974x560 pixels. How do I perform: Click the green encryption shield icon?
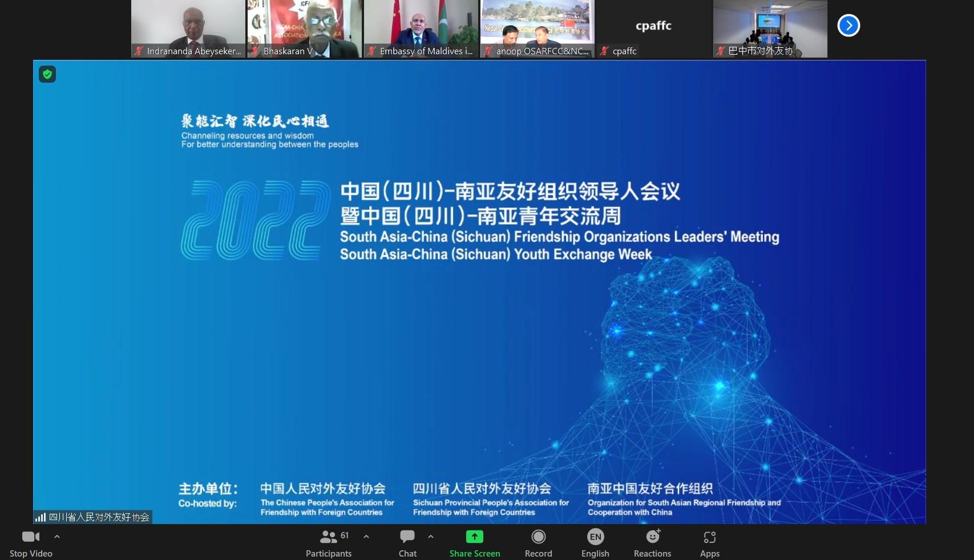47,74
